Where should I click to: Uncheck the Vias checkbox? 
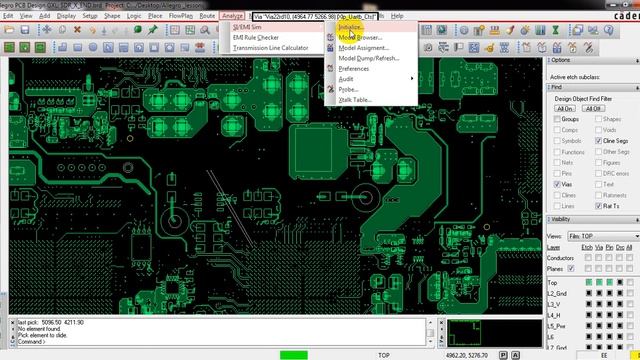click(557, 184)
